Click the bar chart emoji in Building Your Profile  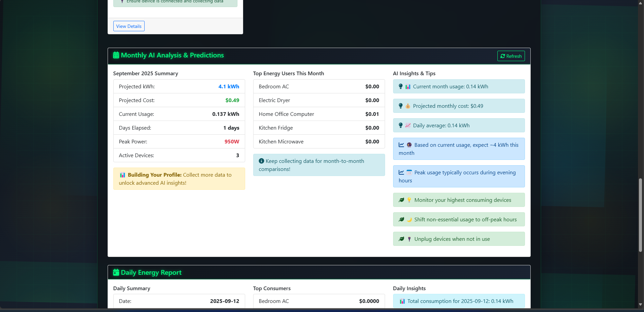pos(122,175)
